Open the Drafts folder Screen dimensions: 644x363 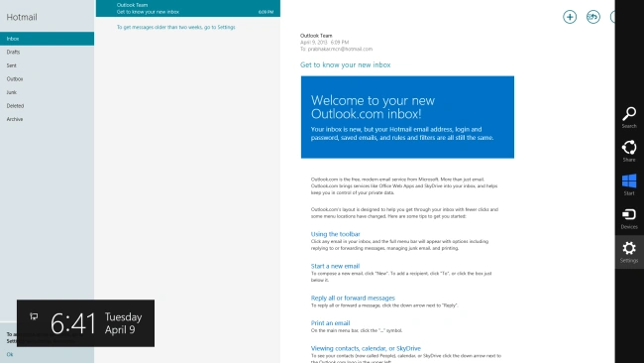[x=47, y=52]
